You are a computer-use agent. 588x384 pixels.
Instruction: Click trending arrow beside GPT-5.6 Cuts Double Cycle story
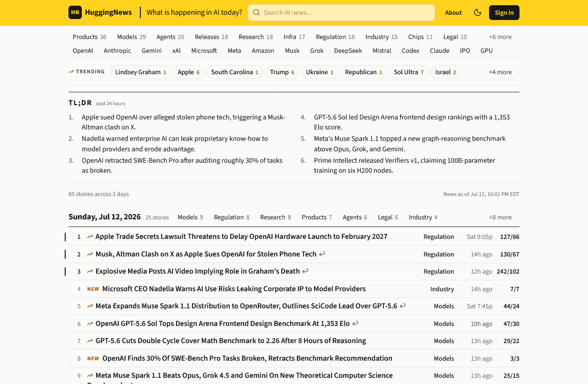coord(90,341)
